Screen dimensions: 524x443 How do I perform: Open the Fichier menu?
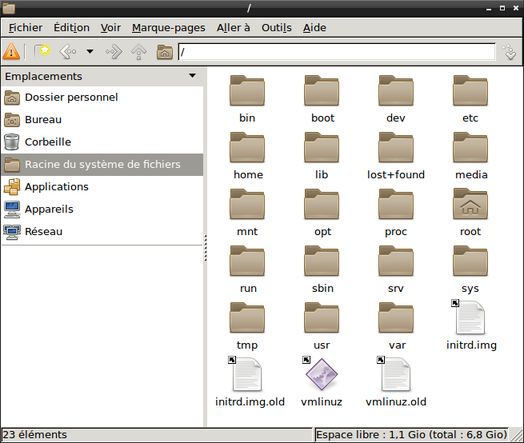pyautogui.click(x=25, y=27)
